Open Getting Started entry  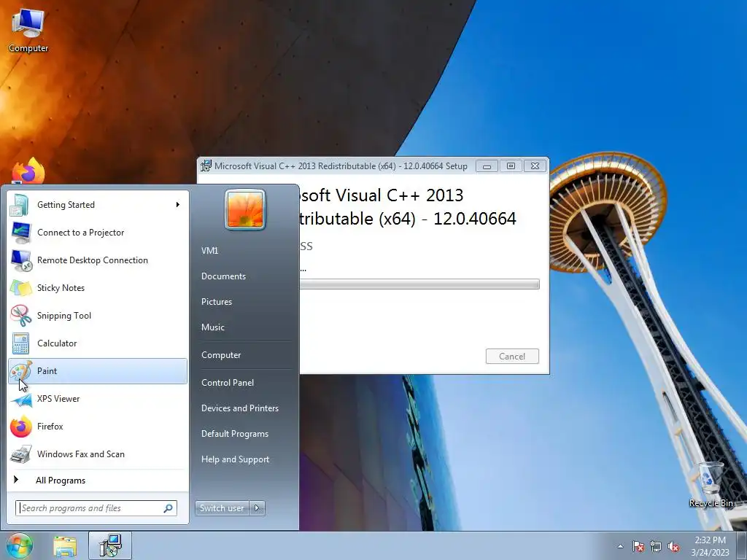pos(98,205)
